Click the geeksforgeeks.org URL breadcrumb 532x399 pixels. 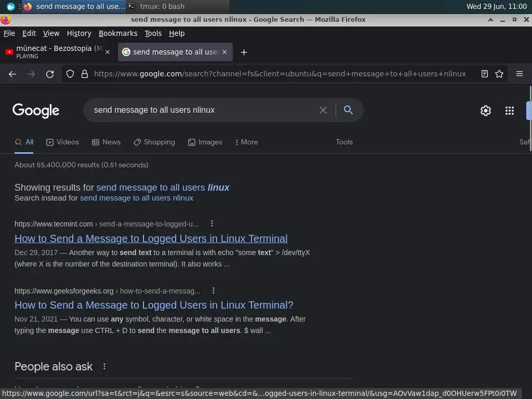(107, 291)
